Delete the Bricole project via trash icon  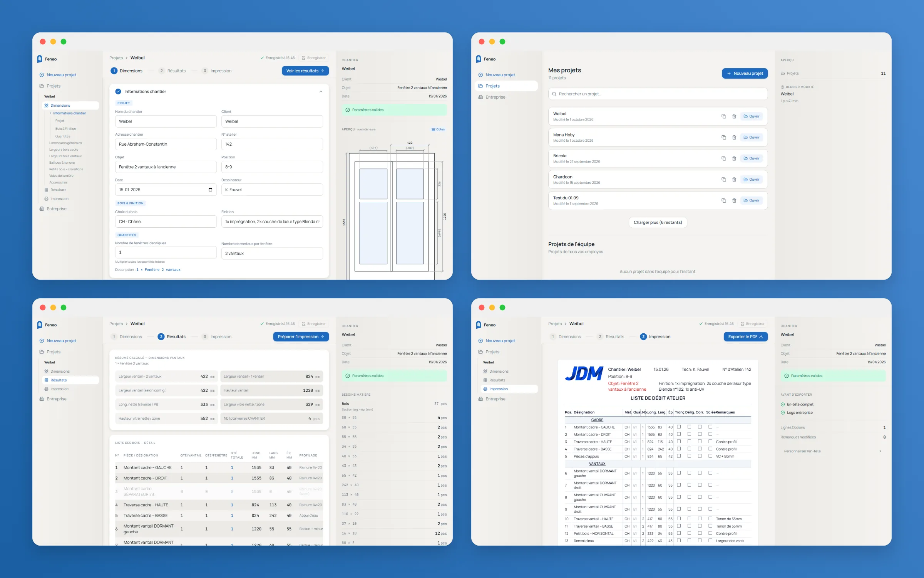(734, 158)
